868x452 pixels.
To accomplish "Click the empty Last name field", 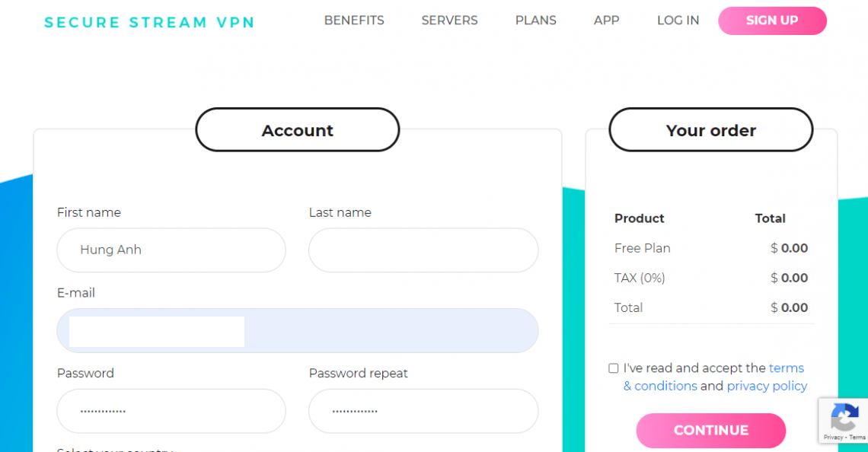I will click(423, 250).
